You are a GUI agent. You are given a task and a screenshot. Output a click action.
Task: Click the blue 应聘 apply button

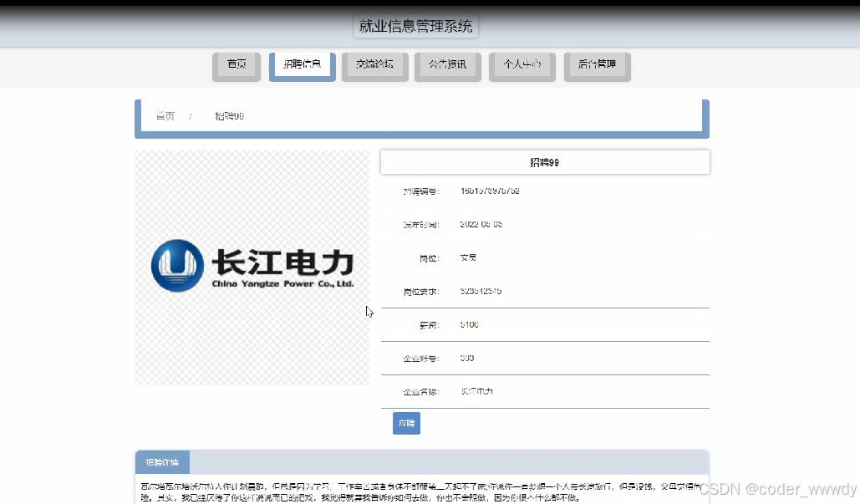pyautogui.click(x=406, y=424)
